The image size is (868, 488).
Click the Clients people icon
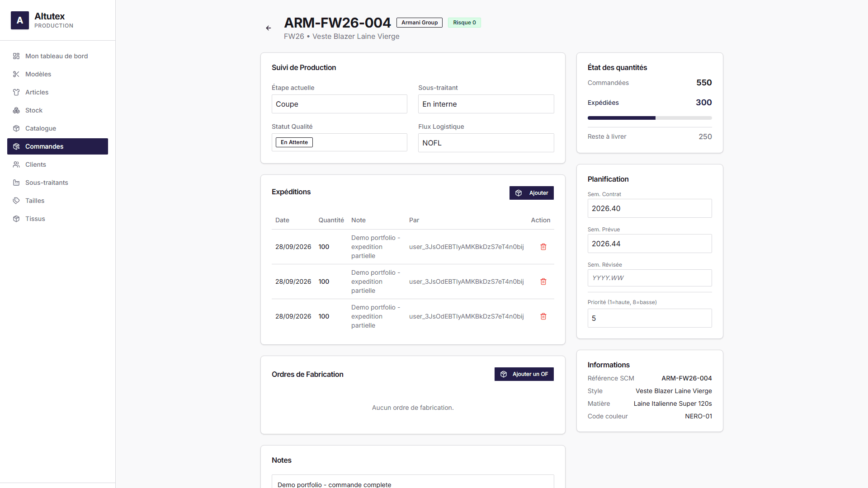click(x=16, y=164)
